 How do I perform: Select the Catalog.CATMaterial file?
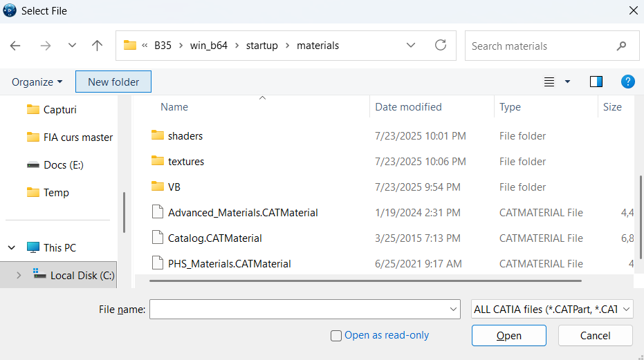(214, 238)
